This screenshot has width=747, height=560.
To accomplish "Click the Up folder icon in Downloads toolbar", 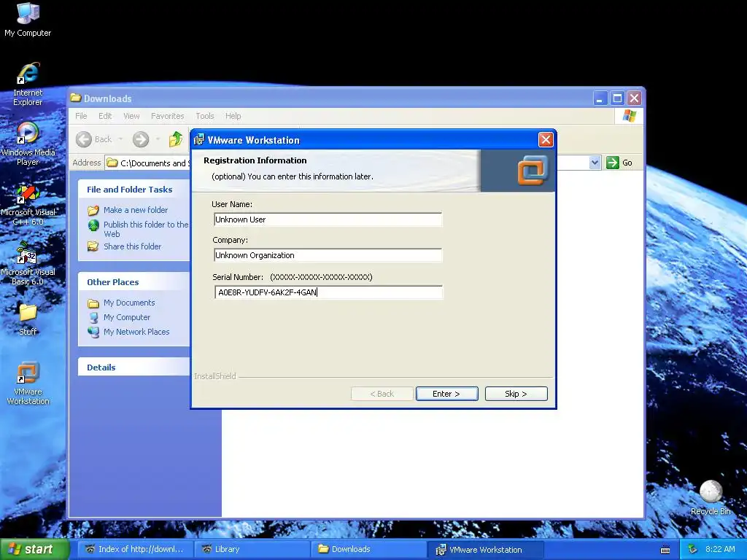I will [x=176, y=139].
